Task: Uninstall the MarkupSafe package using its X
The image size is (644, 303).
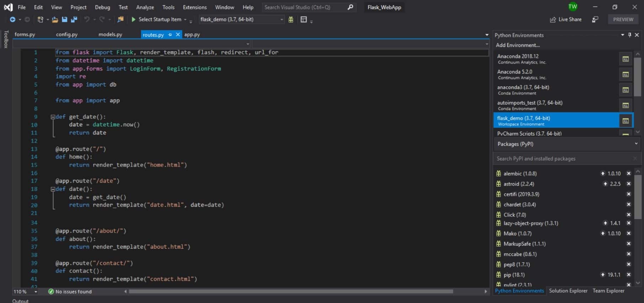Action: (628, 244)
